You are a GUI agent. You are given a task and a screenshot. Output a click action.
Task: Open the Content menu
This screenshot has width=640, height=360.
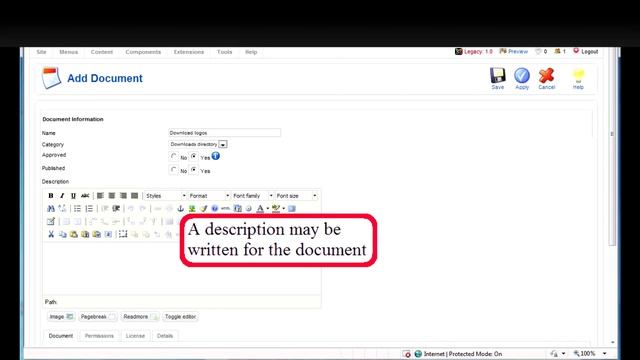(102, 52)
